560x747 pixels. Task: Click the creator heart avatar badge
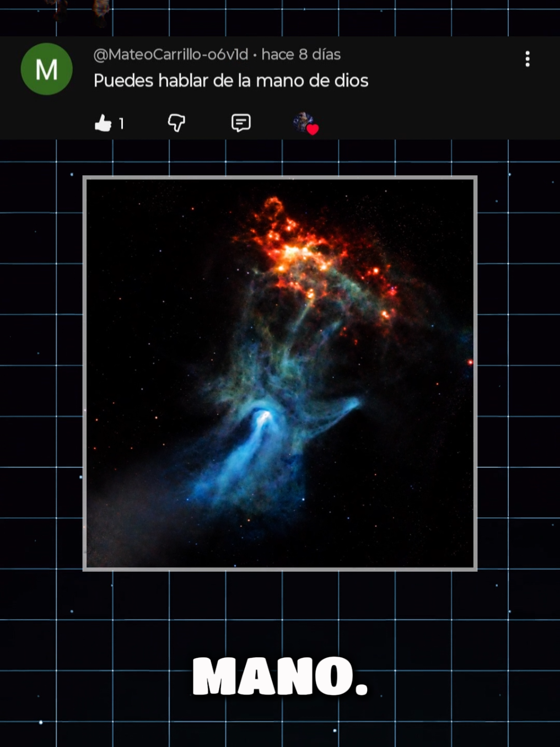tap(304, 122)
